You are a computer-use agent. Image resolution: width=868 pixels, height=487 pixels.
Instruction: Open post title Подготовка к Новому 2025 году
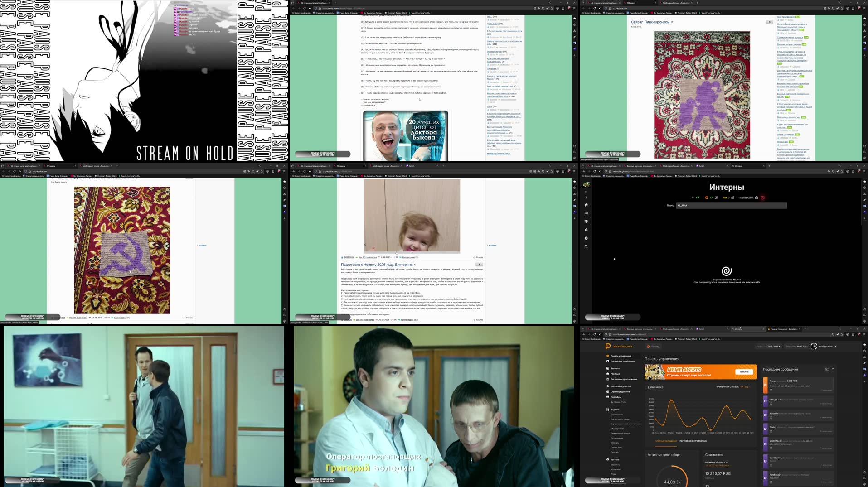(x=377, y=265)
